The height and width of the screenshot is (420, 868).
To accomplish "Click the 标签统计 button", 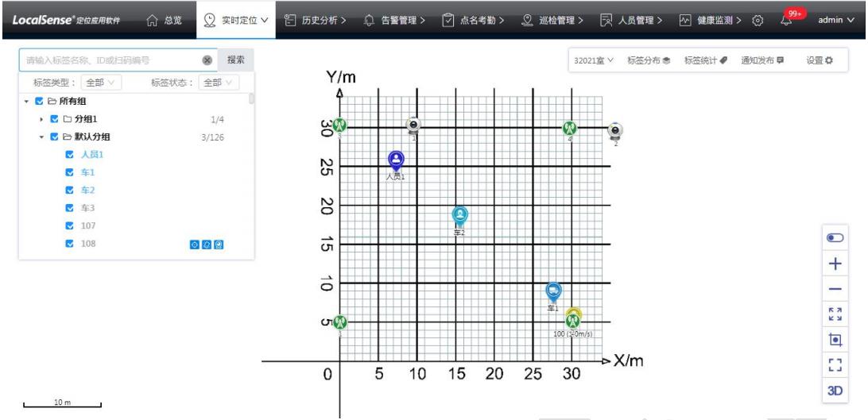I will pos(706,60).
